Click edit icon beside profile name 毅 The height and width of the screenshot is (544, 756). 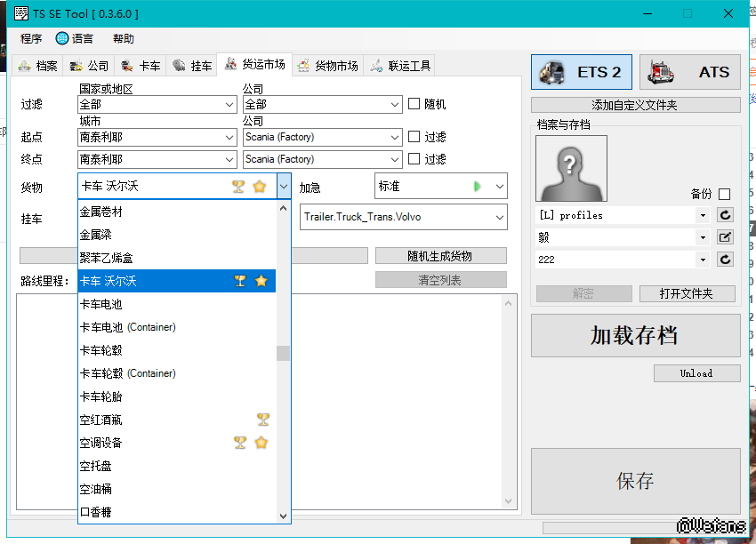725,237
